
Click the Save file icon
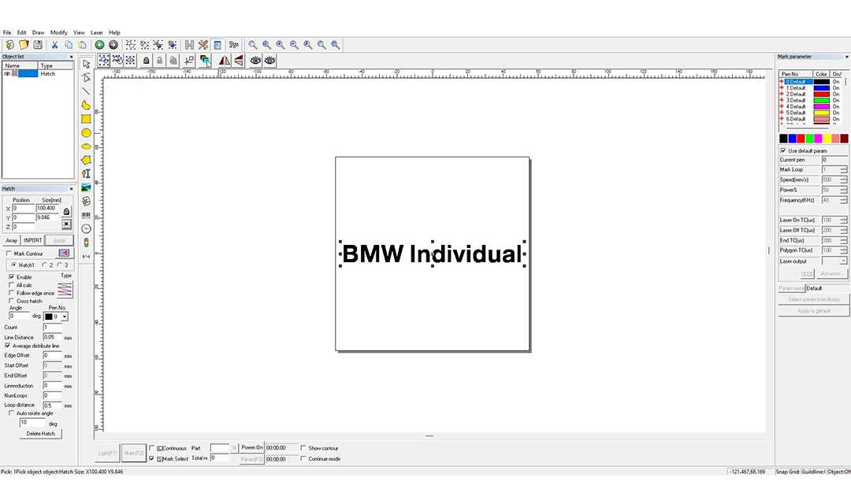tap(38, 45)
